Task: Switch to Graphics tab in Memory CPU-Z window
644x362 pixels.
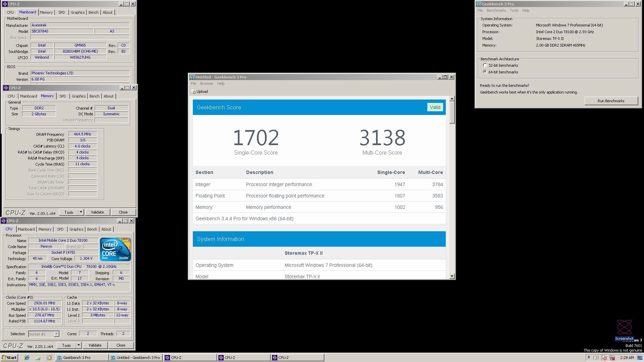Action: point(79,96)
